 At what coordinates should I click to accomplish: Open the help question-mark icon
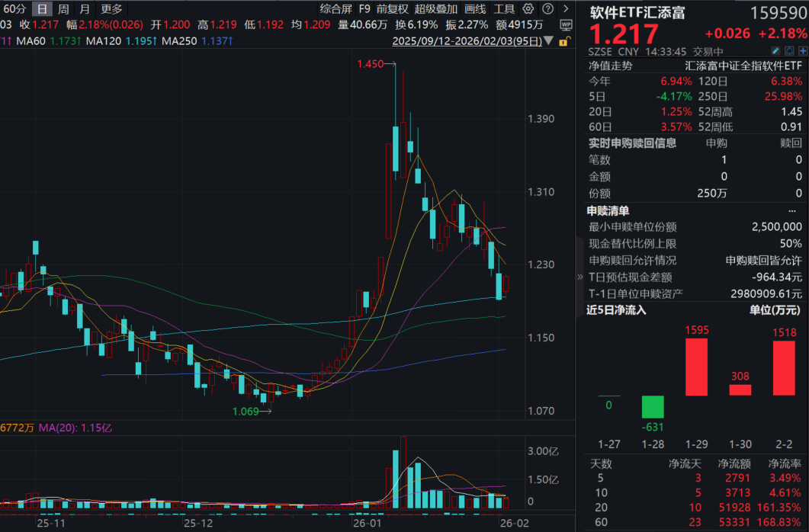547,8
